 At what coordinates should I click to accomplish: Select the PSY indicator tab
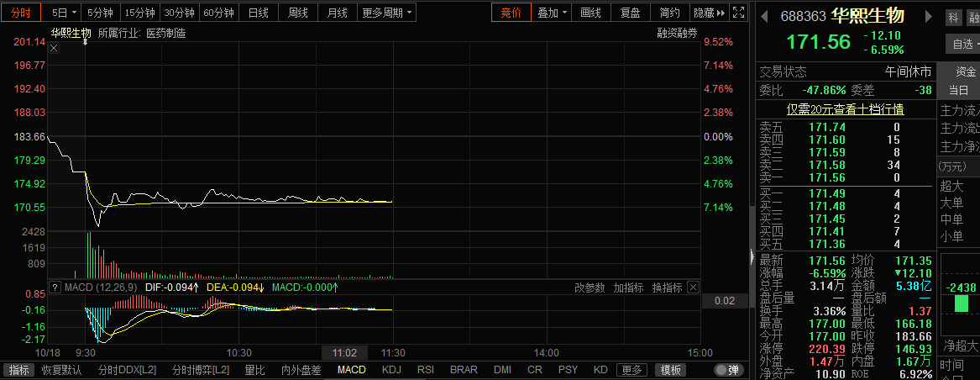(569, 370)
